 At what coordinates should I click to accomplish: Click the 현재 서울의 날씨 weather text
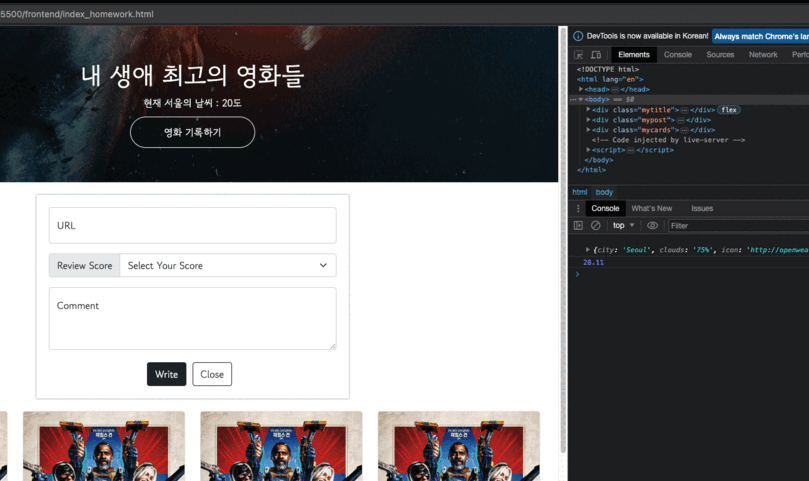tap(192, 103)
